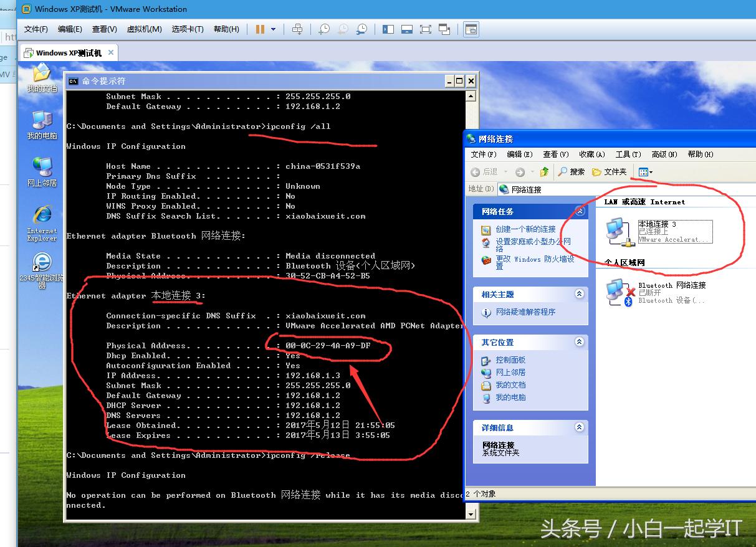Open the Snapshot Manager
Viewport: 756px width, 547px height.
pos(362,29)
